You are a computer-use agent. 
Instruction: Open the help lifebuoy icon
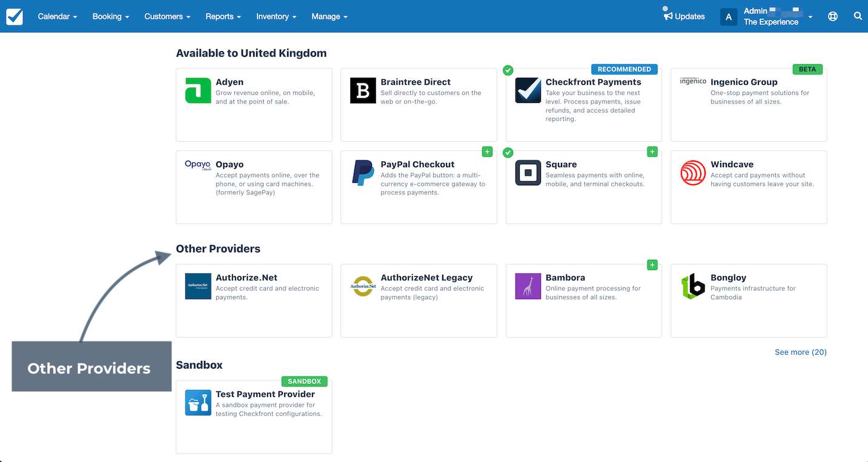[x=833, y=16]
